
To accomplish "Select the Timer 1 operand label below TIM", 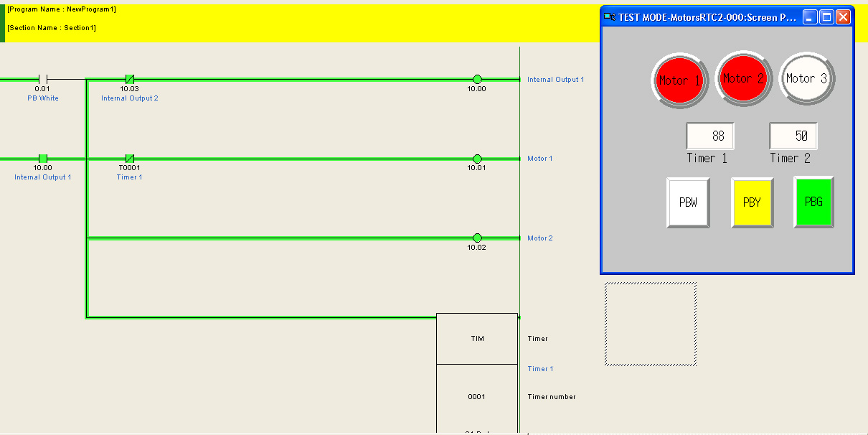I will coord(540,368).
